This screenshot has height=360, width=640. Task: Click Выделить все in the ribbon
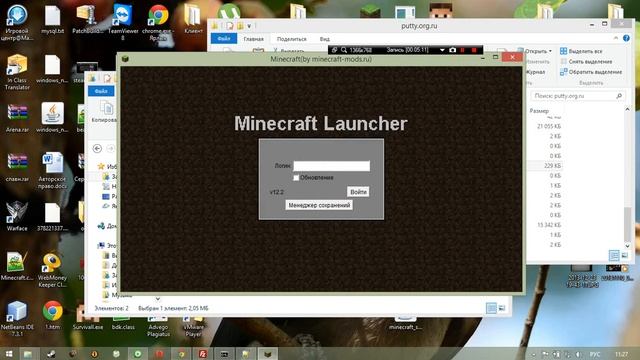(581, 51)
